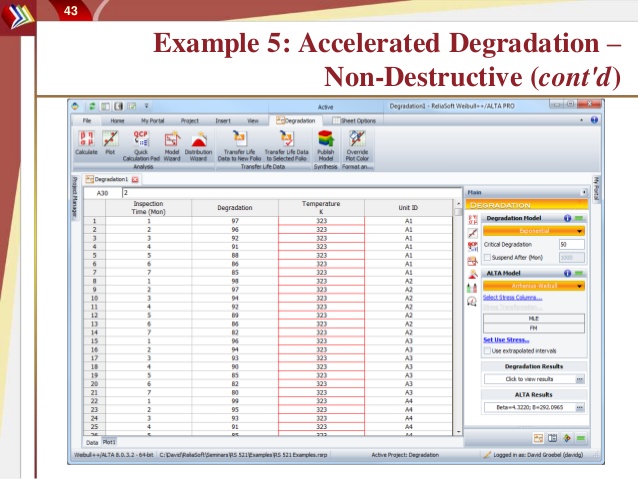Click the Critical Degradation input field
Screen dimensions: 638x479
click(570, 244)
